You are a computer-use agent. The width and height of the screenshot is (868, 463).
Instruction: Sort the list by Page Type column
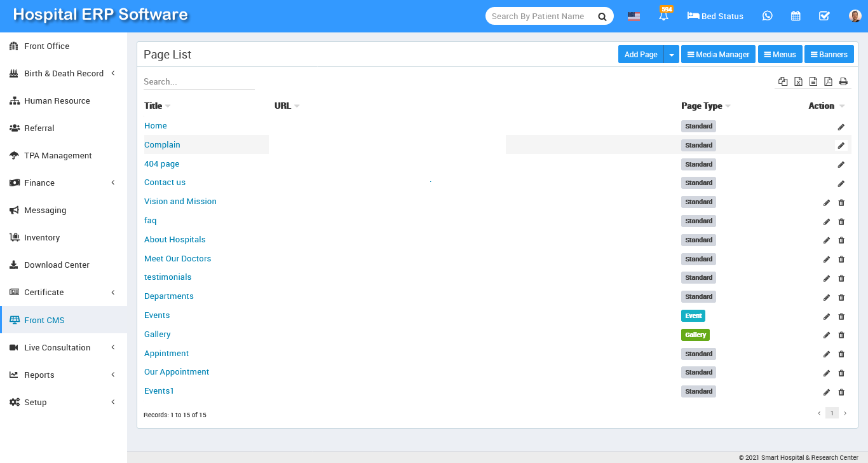click(706, 106)
